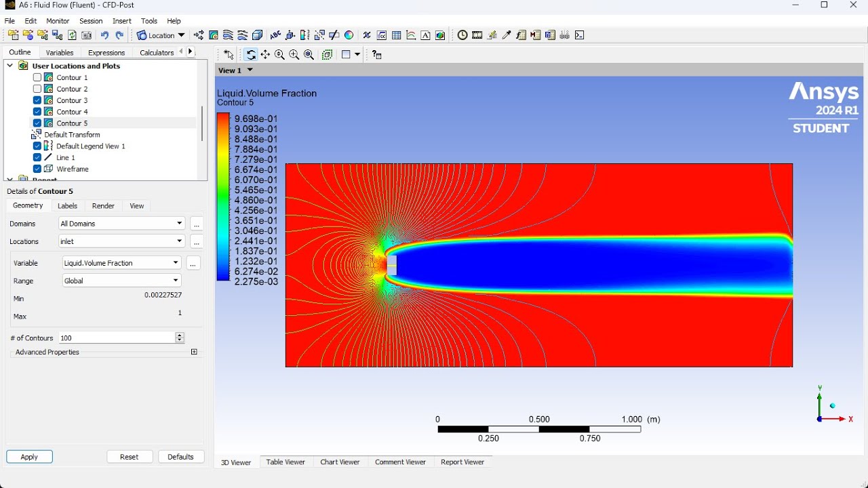This screenshot has width=868, height=488.
Task: Insert Text using the ABC icon
Action: [x=275, y=35]
